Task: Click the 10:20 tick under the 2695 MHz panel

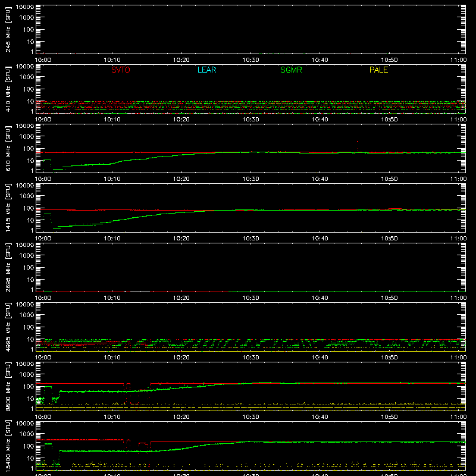Action: (181, 298)
